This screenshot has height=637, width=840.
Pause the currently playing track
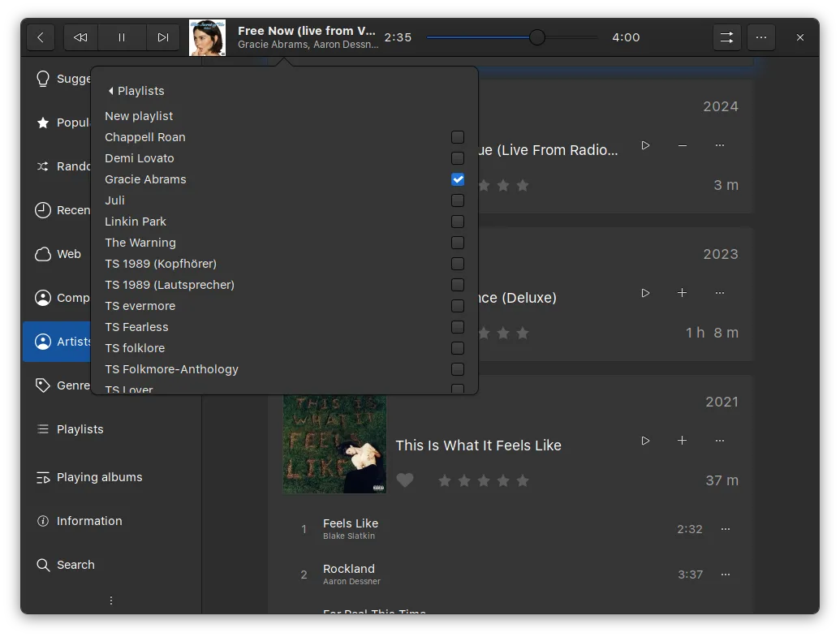tap(122, 37)
